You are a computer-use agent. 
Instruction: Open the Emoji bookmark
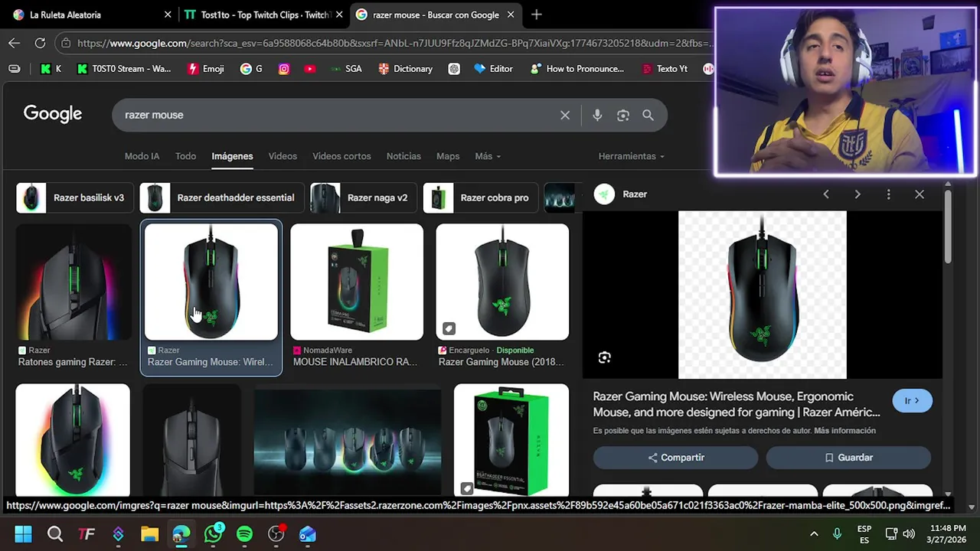(206, 69)
